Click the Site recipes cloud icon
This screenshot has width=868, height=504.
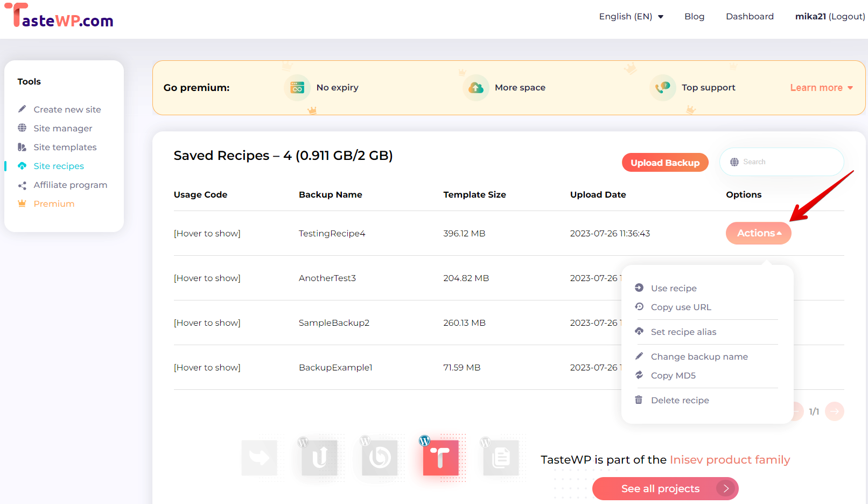coord(22,166)
